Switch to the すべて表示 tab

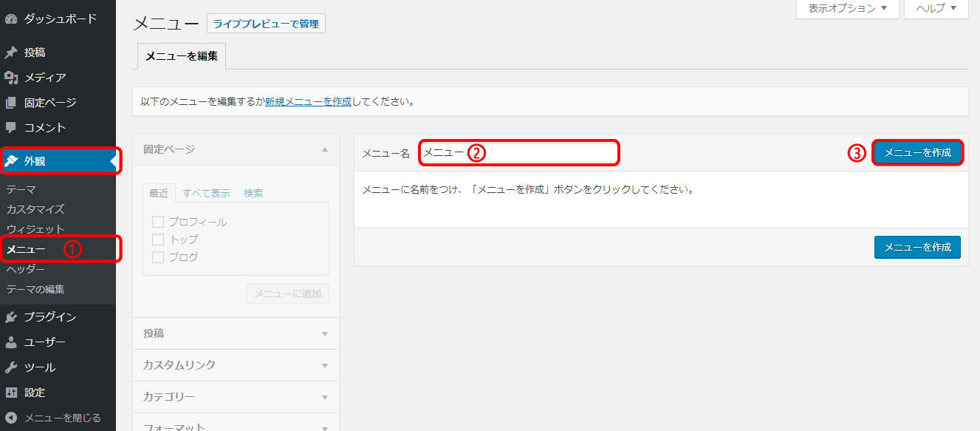[x=206, y=193]
